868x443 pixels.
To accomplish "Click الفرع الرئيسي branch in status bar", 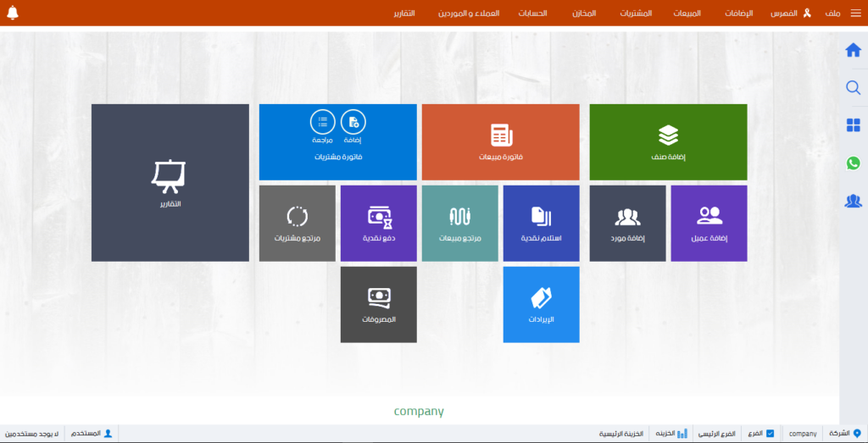I will pos(716,434).
